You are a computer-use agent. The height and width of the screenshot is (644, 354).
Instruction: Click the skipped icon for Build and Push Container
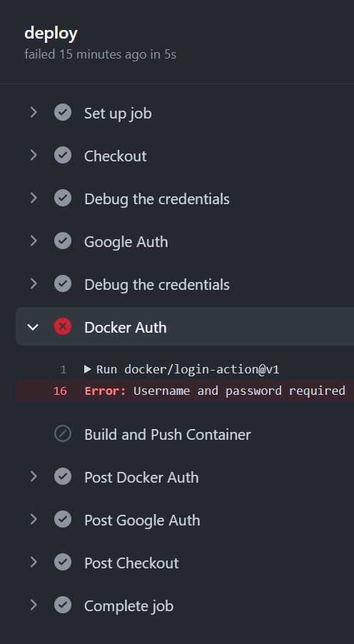[63, 433]
